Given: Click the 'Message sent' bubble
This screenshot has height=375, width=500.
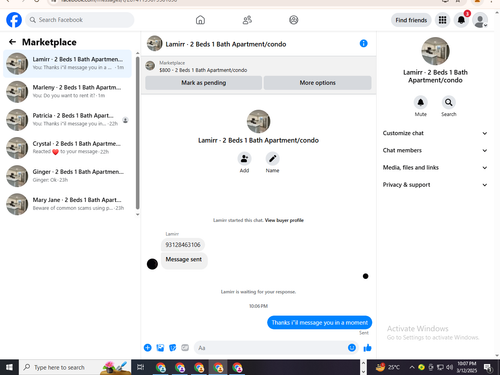Looking at the screenshot, I should tap(184, 260).
